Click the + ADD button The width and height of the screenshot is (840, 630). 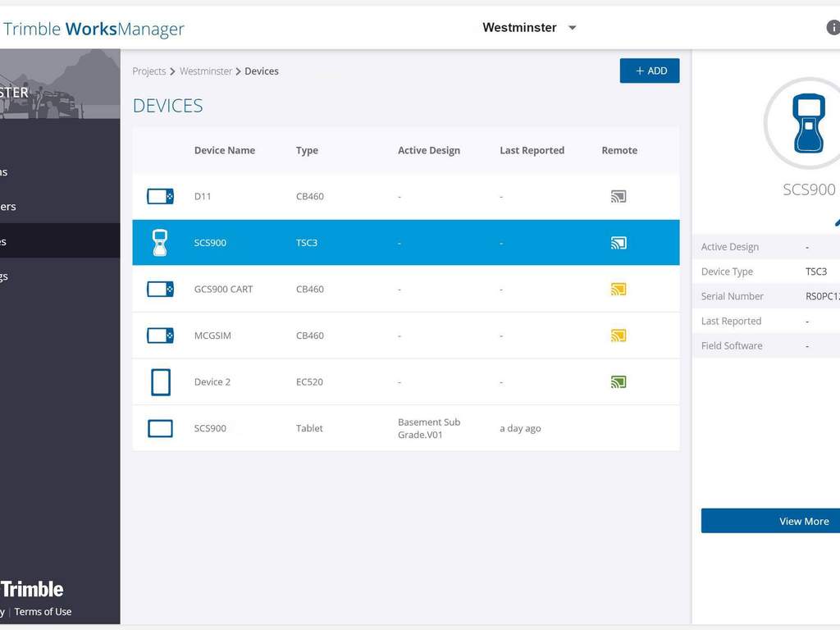click(650, 71)
